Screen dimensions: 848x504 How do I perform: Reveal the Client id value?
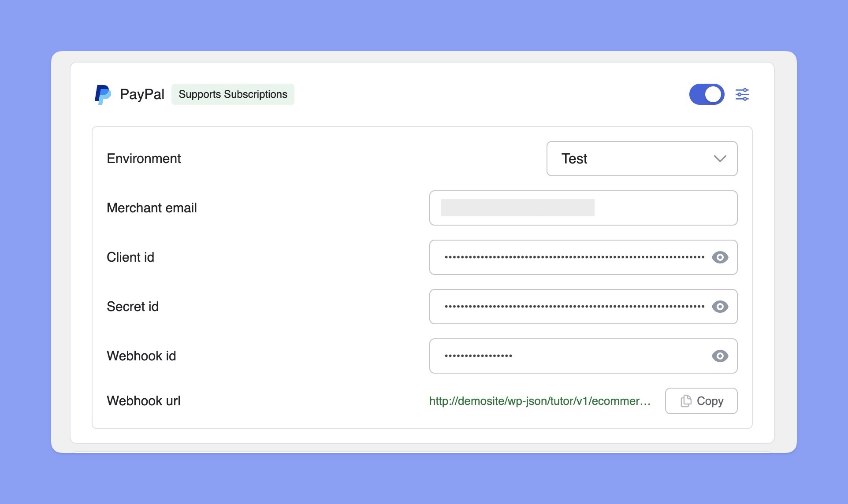720,257
